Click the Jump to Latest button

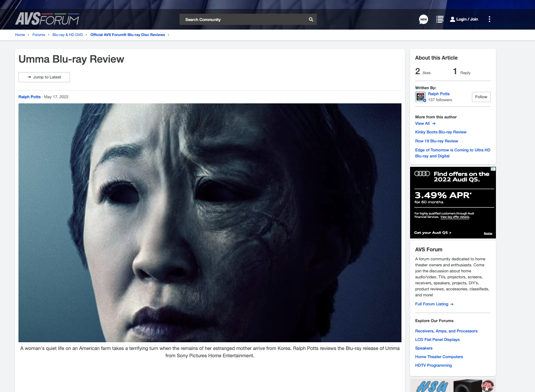click(44, 77)
